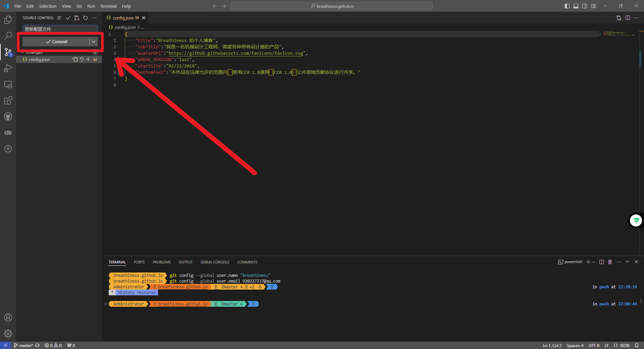
Task: Toggle the secondary sidebar visibility
Action: point(585,6)
